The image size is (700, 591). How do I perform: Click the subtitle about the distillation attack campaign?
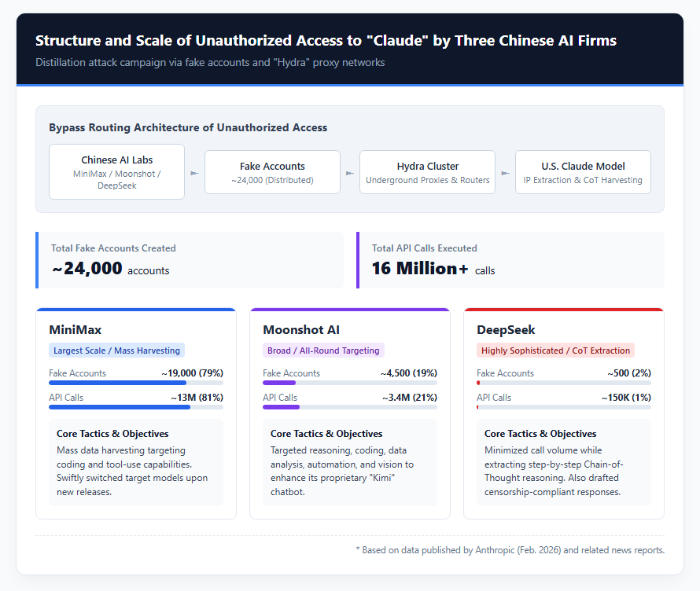tap(210, 62)
